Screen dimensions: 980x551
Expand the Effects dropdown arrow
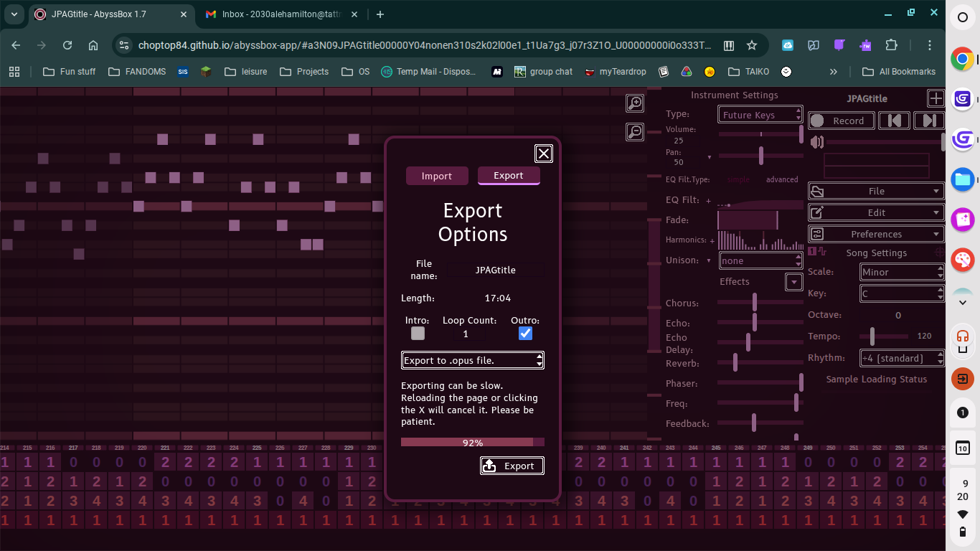click(793, 282)
